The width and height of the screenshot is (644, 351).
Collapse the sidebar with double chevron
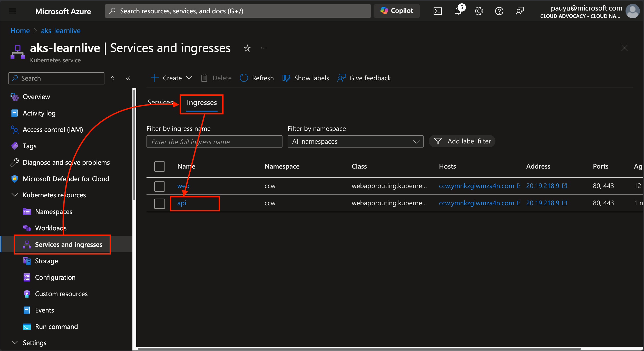(x=128, y=78)
